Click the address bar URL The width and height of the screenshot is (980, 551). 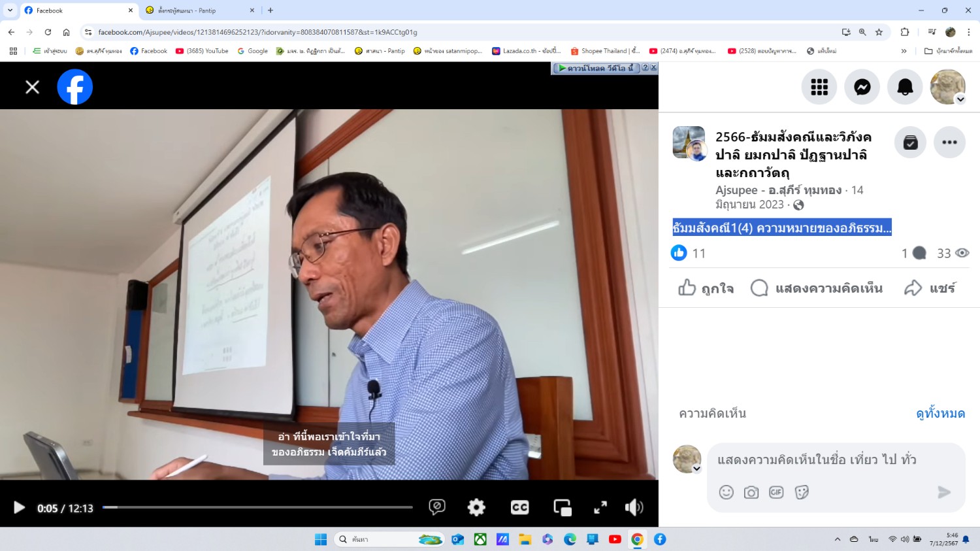pos(257,32)
